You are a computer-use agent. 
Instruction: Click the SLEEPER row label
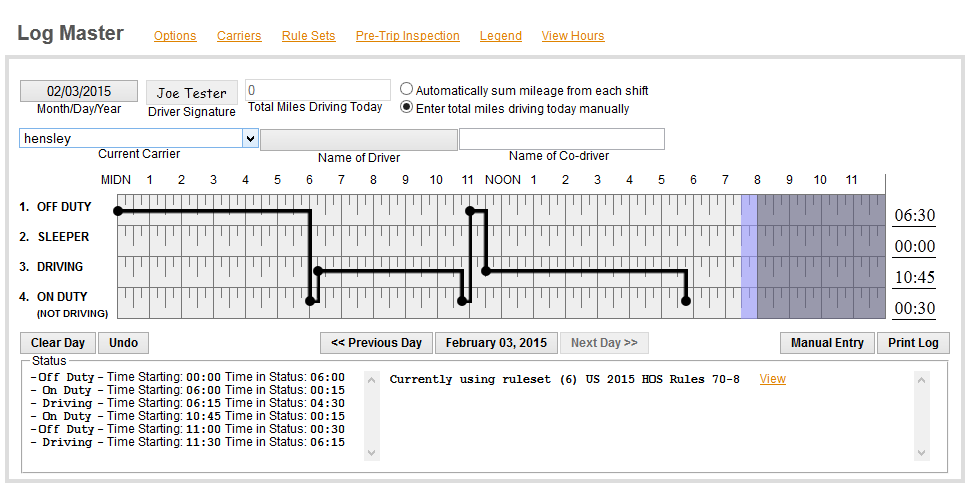pos(63,237)
